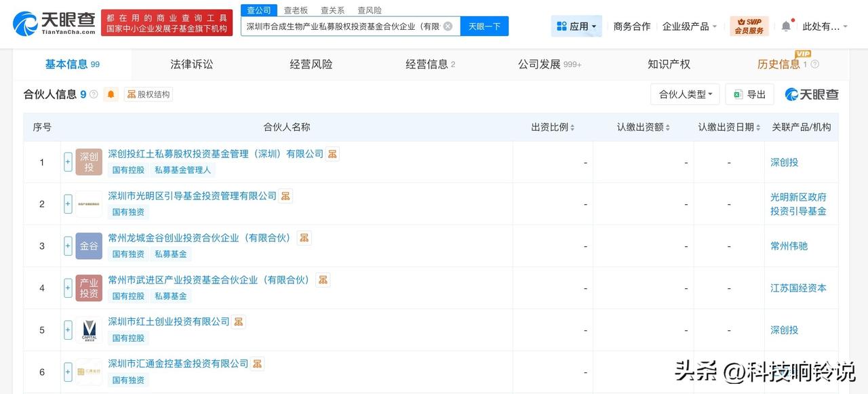Click the 私募基金 tag in row 3
Viewport: 868px width, 394px height.
[171, 254]
